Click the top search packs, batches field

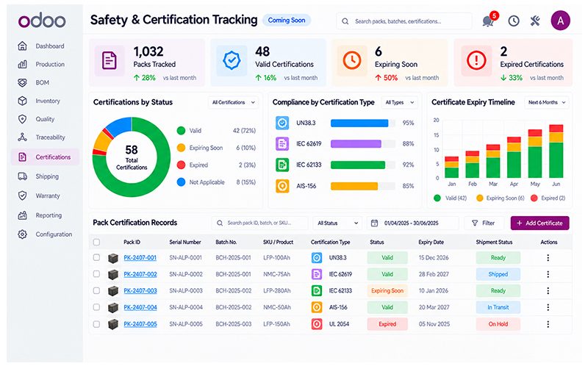[404, 21]
